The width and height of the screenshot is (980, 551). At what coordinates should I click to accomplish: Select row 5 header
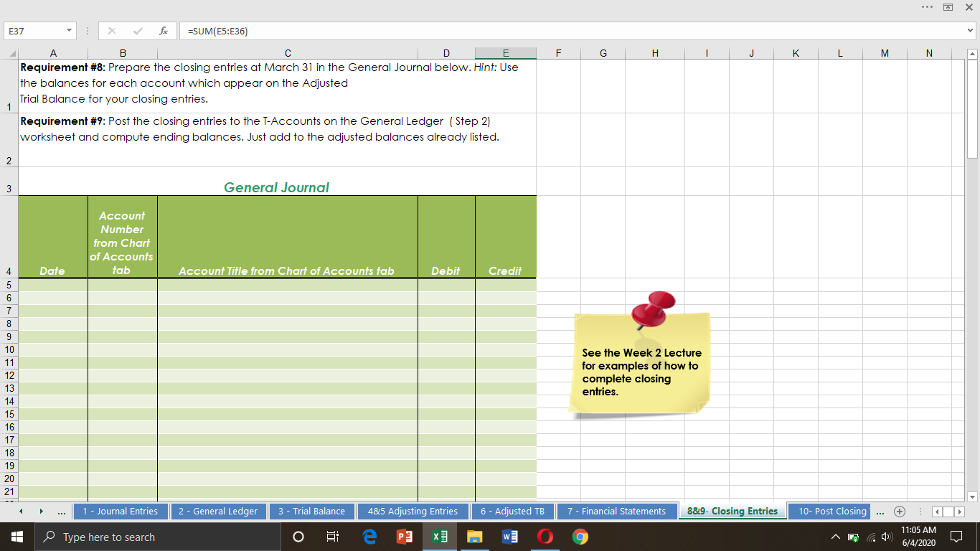[9, 285]
